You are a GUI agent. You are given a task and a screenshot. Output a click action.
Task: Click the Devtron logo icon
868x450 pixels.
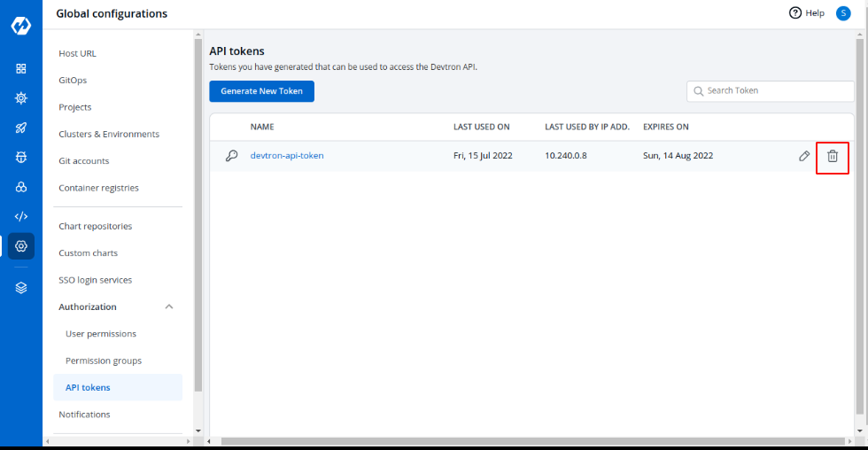(x=21, y=26)
